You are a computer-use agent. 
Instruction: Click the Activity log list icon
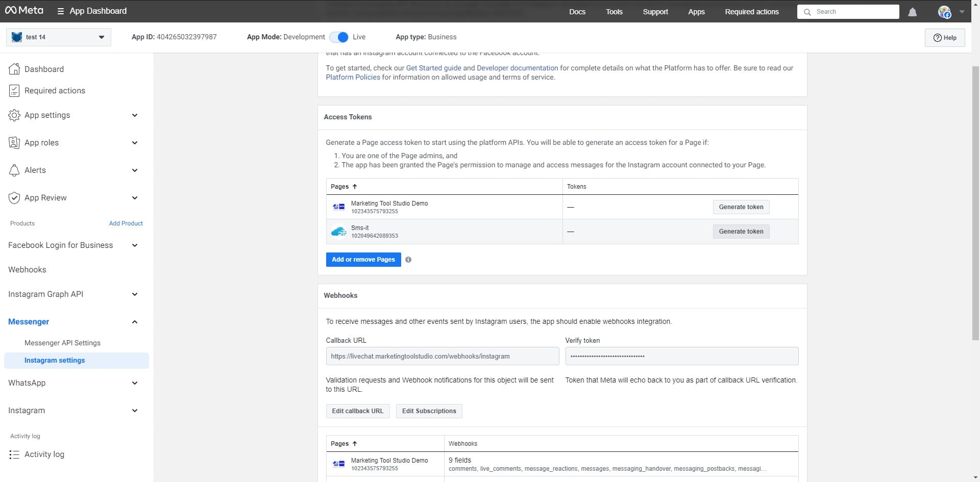point(14,454)
